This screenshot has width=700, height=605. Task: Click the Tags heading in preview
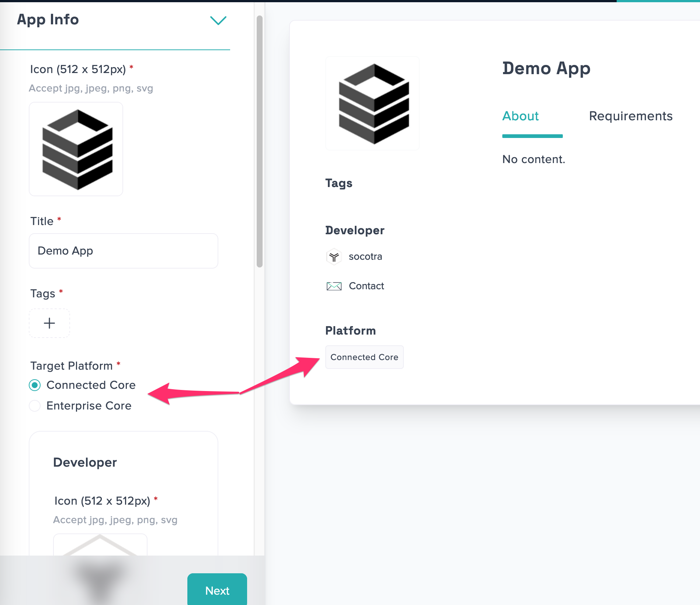[339, 183]
